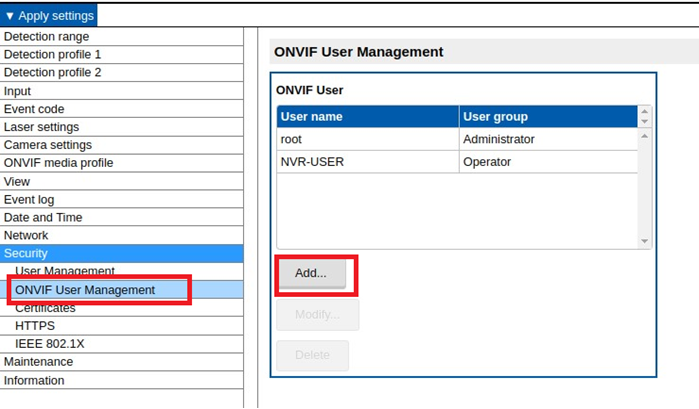
Task: Open IEEE 802.1X settings
Action: click(49, 343)
